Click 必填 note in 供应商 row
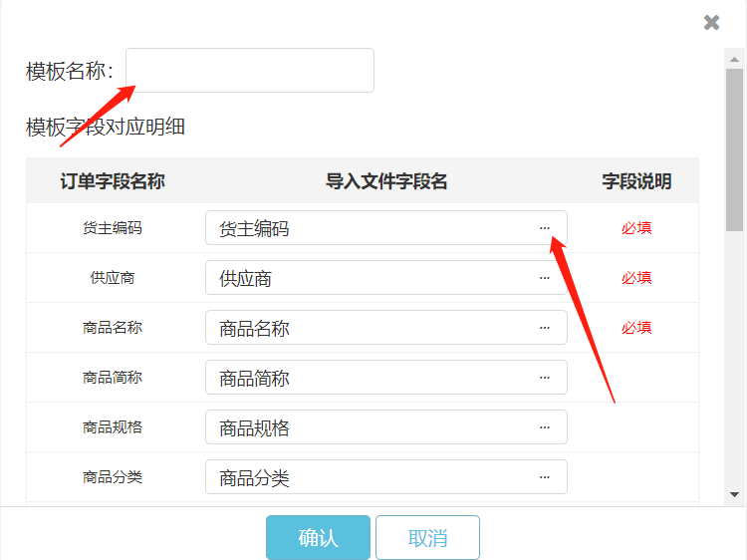This screenshot has width=747, height=560. [636, 278]
